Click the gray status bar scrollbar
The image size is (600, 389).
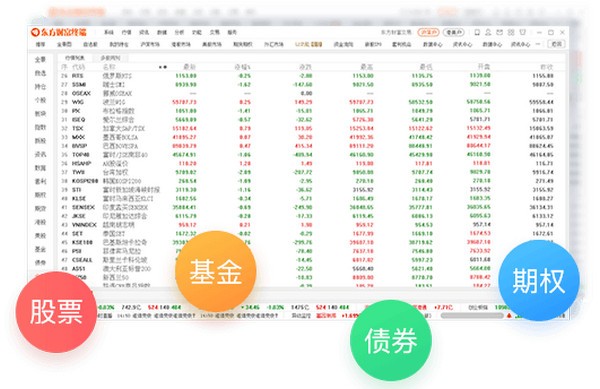coord(472,316)
